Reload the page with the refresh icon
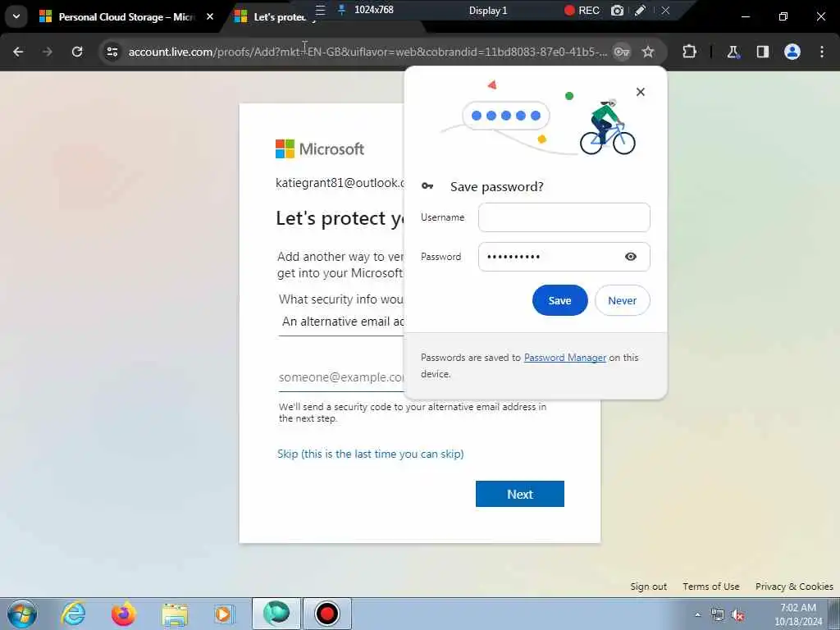The height and width of the screenshot is (630, 840). pos(77,52)
